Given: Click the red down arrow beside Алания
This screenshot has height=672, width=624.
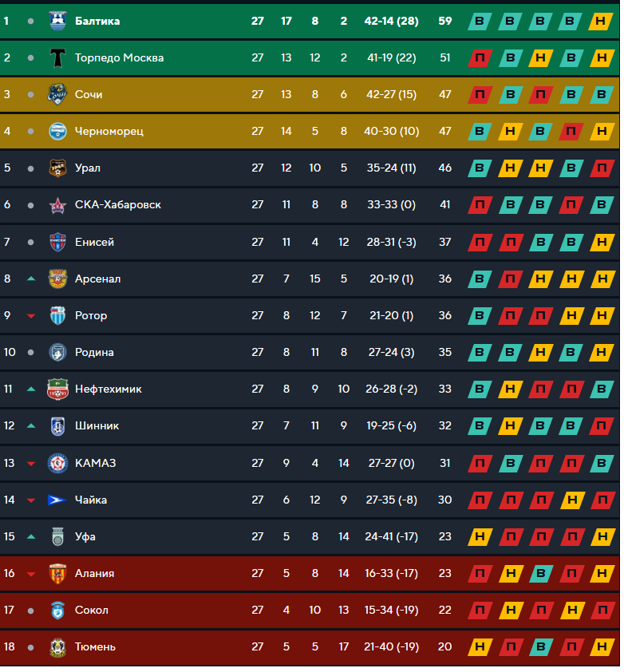Looking at the screenshot, I should coord(31,574).
